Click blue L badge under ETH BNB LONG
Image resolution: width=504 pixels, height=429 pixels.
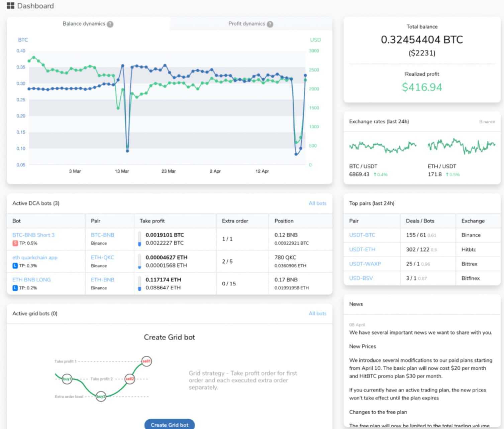15,288
